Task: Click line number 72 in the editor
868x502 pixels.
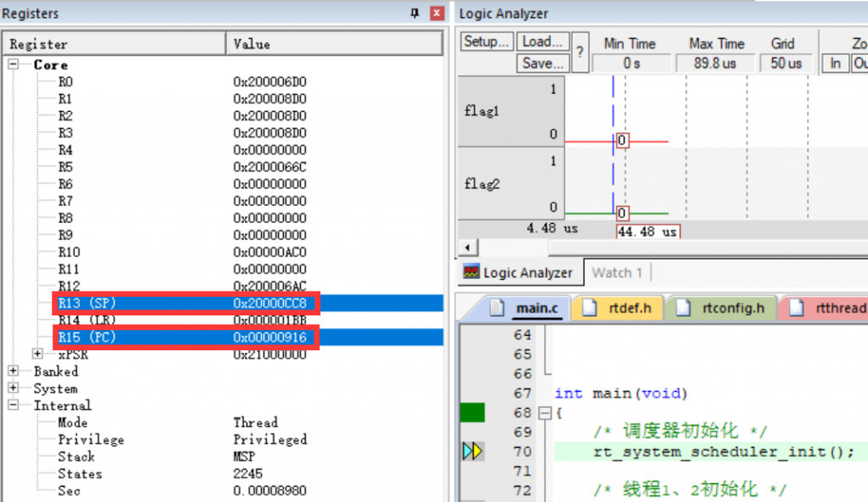Action: pyautogui.click(x=522, y=490)
